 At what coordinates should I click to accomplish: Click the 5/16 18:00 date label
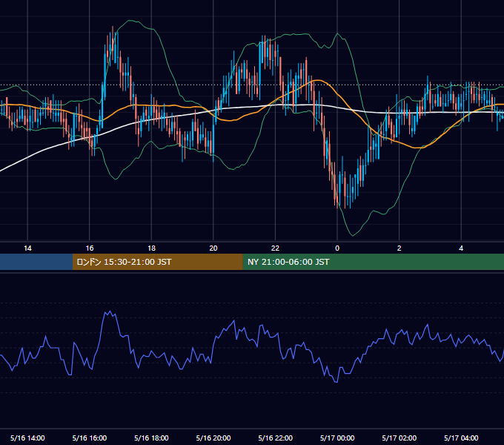point(151,438)
